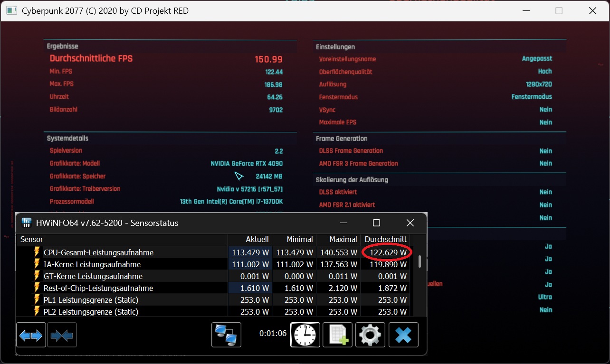
Task: Open HWiNFO sensor settings gear icon
Action: point(370,335)
